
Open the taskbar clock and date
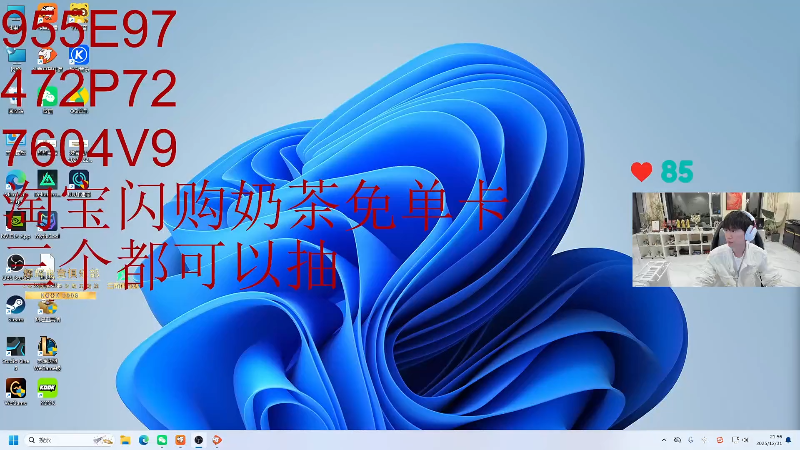tap(769, 440)
